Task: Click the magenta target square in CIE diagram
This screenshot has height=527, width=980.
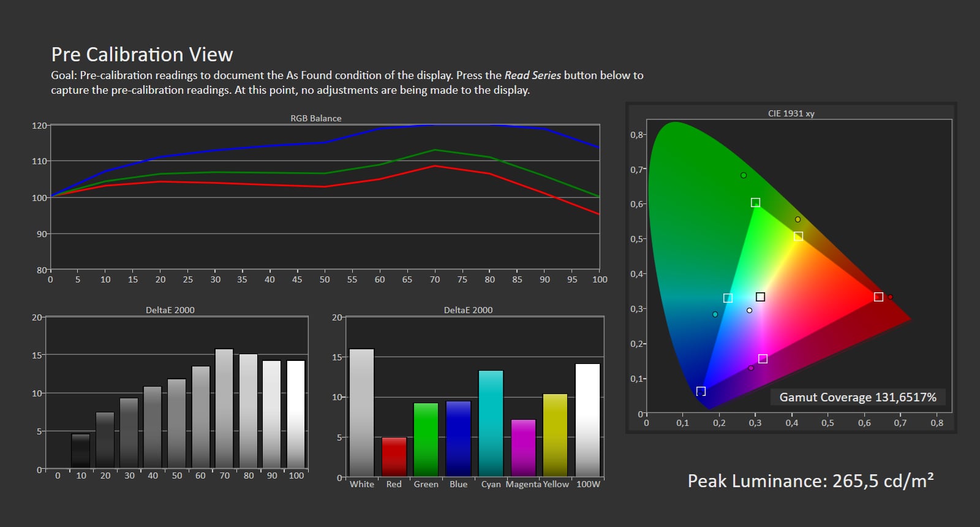Action: (x=763, y=358)
